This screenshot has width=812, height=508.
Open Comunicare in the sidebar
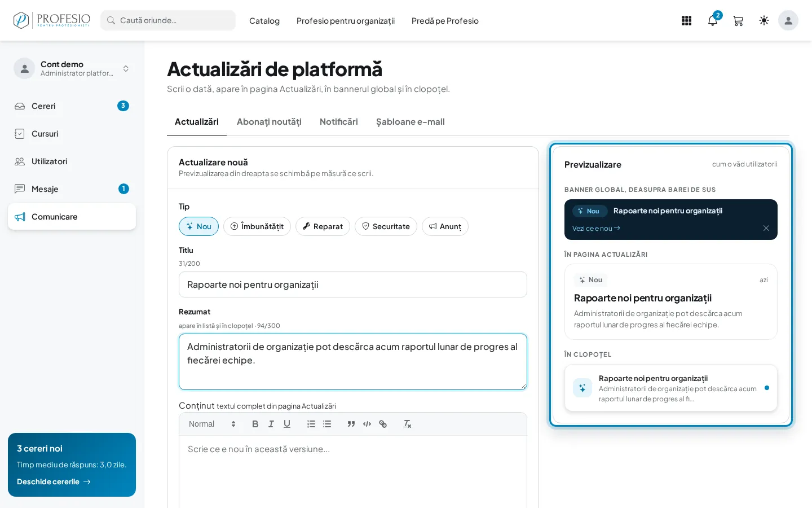coord(72,217)
